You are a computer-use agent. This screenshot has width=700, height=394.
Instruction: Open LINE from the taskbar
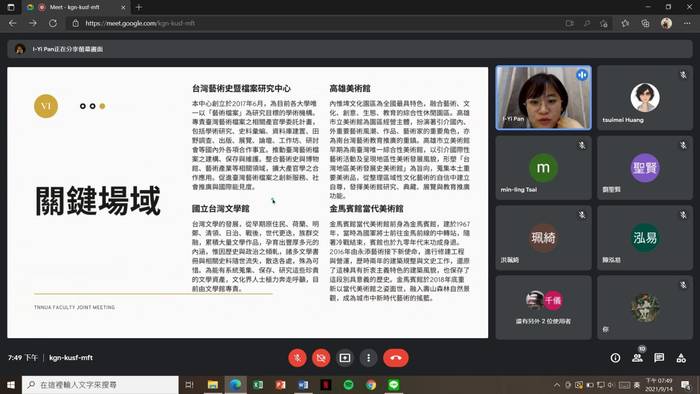point(393,385)
